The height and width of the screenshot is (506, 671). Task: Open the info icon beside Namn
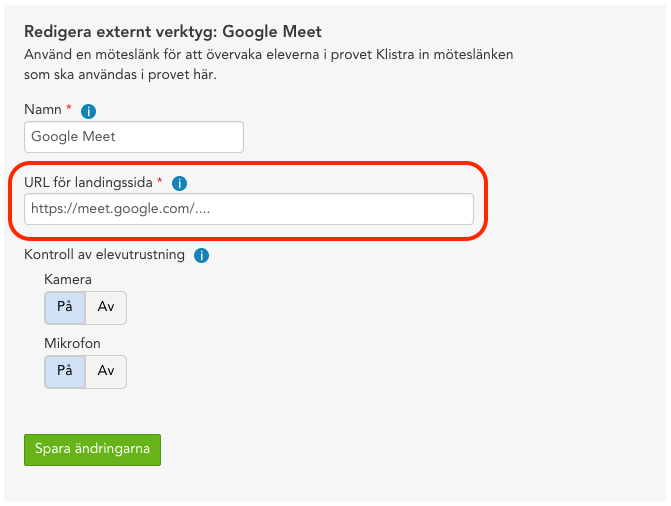(x=88, y=111)
